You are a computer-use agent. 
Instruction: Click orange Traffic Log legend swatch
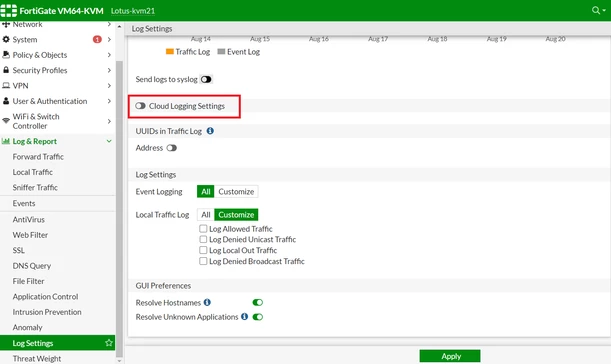(170, 52)
